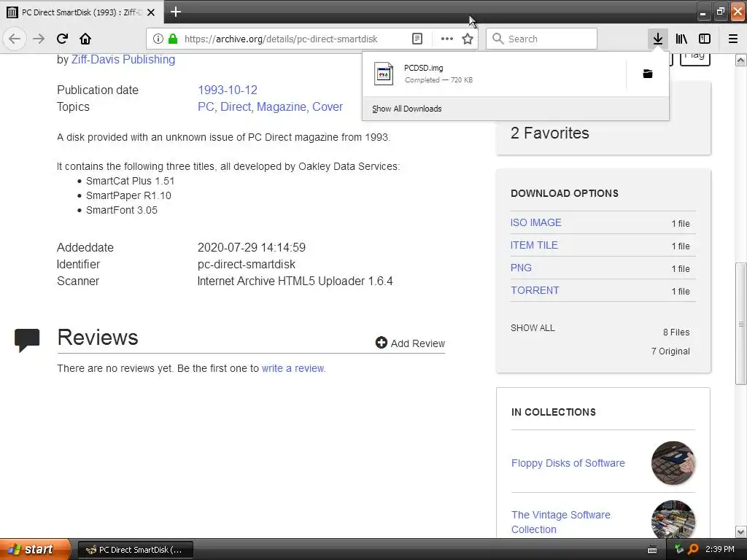The width and height of the screenshot is (747, 560).
Task: Open the Direct topic link
Action: [236, 106]
